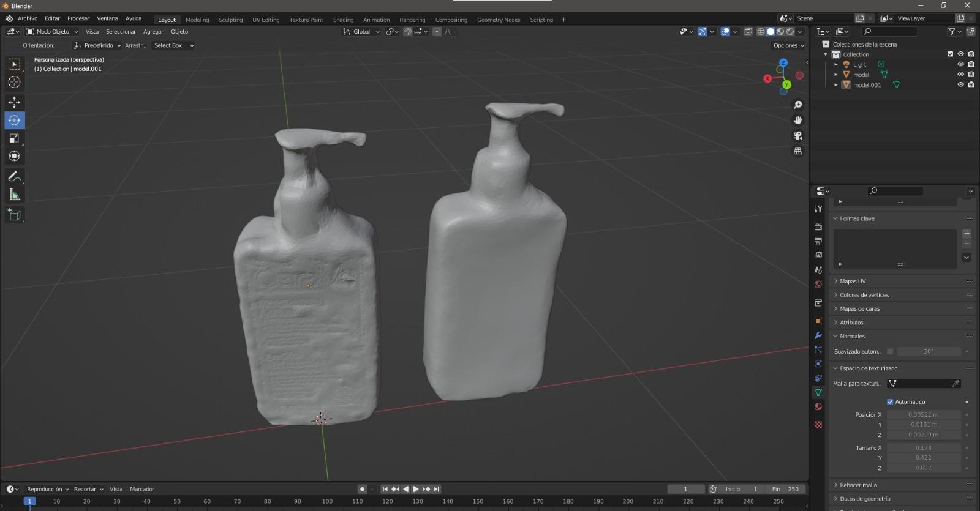980x511 pixels.
Task: Uncheck the Automático checkbox
Action: [890, 402]
